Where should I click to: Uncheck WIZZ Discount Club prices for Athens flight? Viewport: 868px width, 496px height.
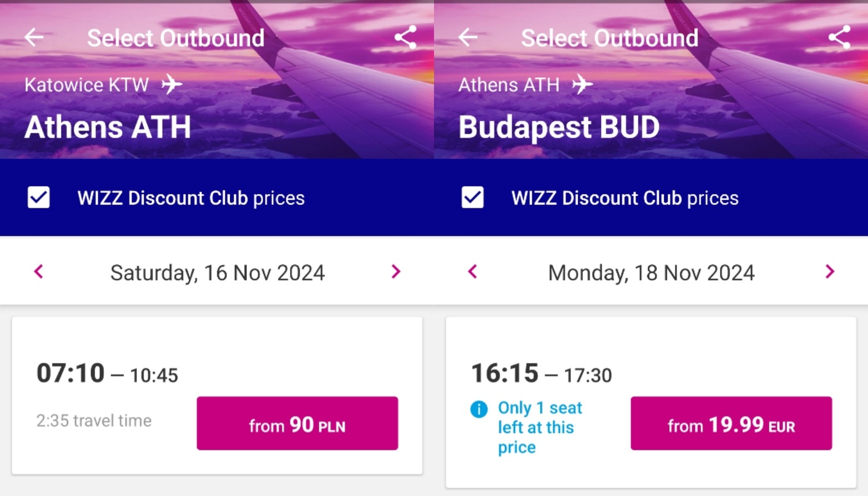[x=39, y=198]
